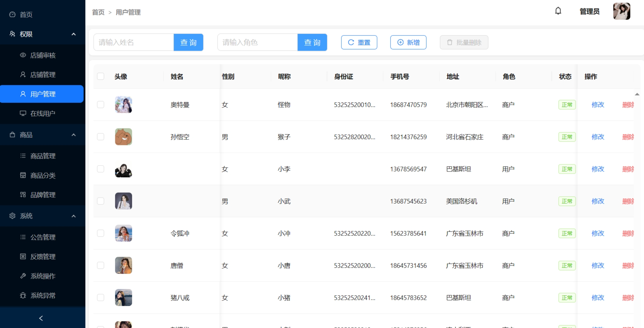The width and height of the screenshot is (644, 328).
Task: Open the 在线用户 menu item
Action: pyautogui.click(x=42, y=113)
